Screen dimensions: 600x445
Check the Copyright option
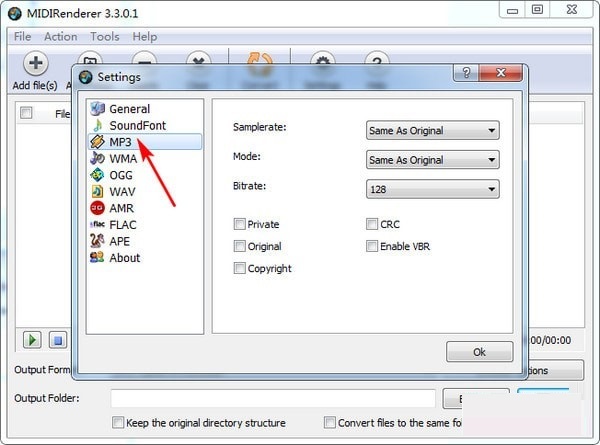[x=239, y=268]
